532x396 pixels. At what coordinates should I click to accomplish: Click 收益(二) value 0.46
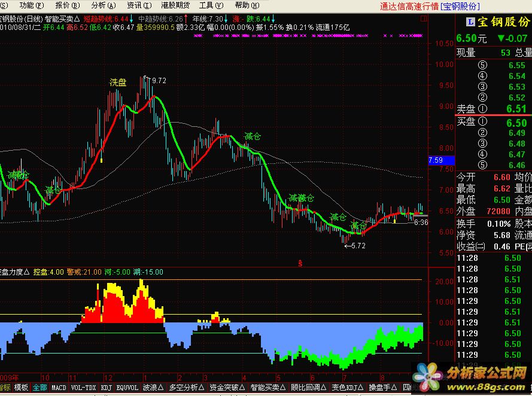502,246
